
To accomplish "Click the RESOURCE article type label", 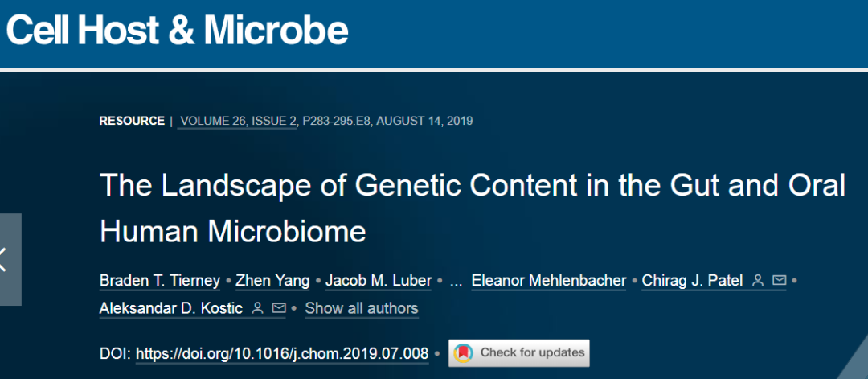I will [132, 122].
